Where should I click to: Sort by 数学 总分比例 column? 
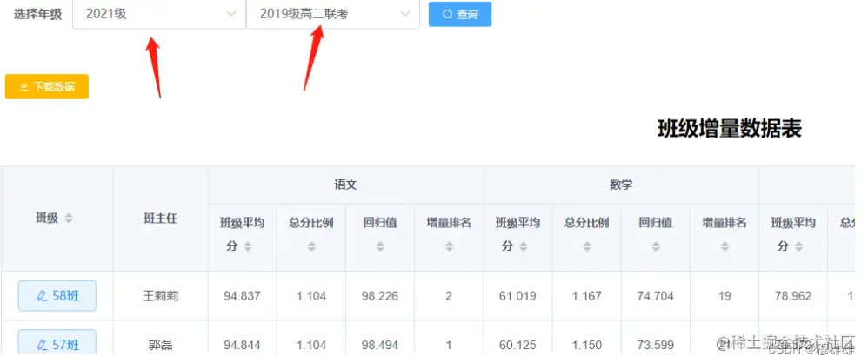click(x=587, y=246)
